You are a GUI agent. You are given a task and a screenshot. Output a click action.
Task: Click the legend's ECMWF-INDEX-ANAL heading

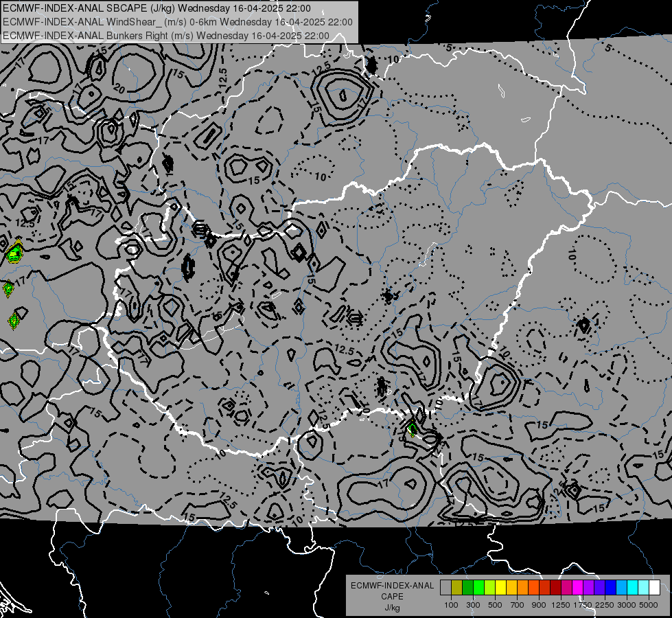392,586
